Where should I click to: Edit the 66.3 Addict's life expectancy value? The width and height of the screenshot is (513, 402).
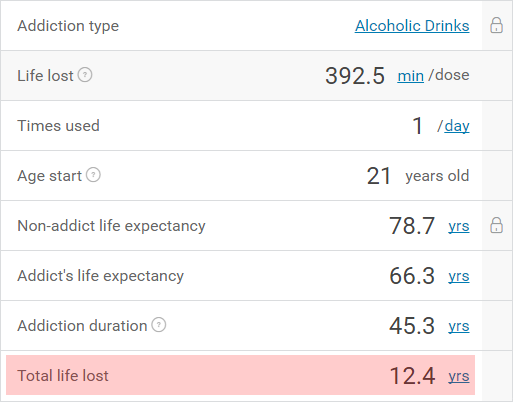coord(412,276)
